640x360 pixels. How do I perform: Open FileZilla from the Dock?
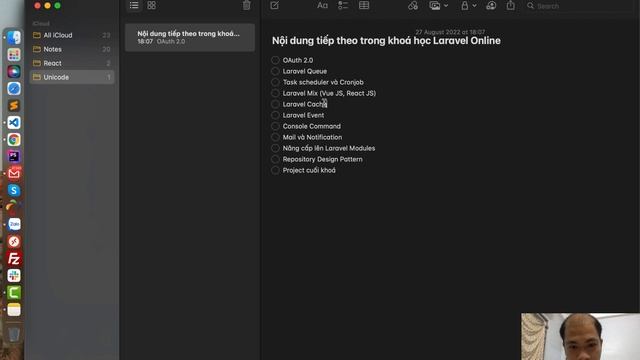tap(14, 258)
